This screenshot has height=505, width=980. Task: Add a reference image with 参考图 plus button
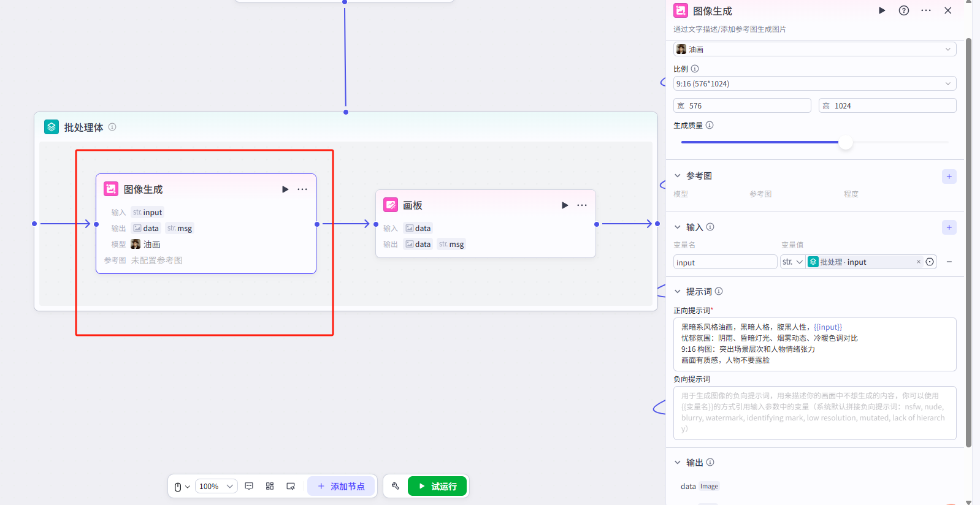pyautogui.click(x=949, y=177)
